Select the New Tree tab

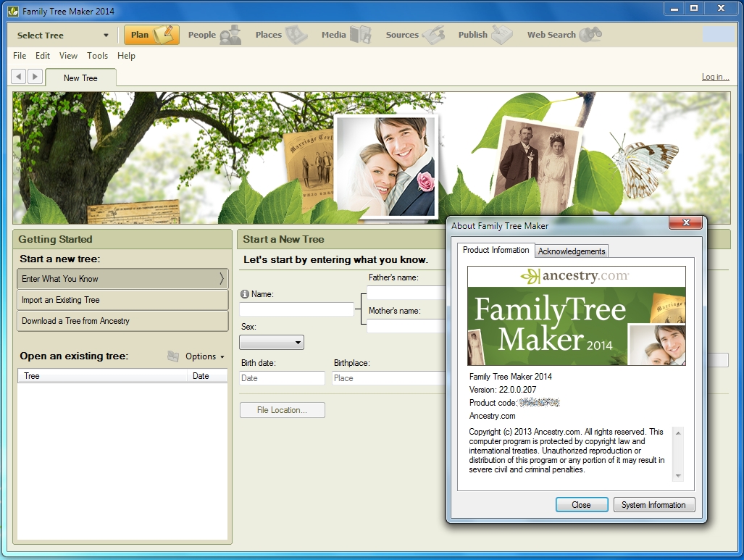click(80, 78)
